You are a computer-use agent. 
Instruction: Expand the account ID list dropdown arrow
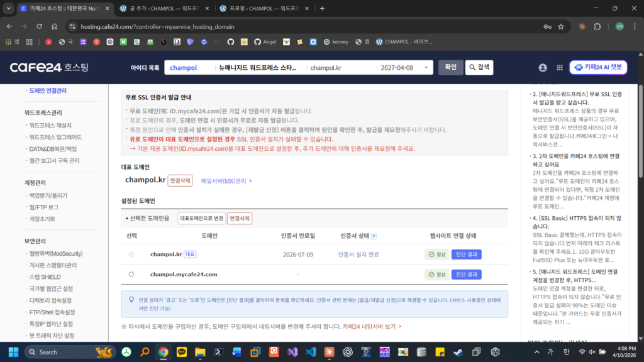(426, 68)
